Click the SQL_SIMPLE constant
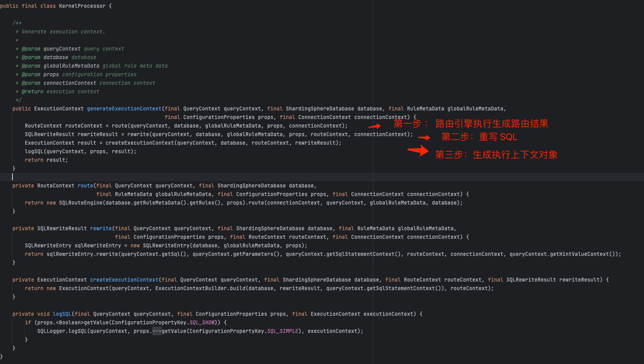Screen dimensions: 644x364 tap(282, 331)
